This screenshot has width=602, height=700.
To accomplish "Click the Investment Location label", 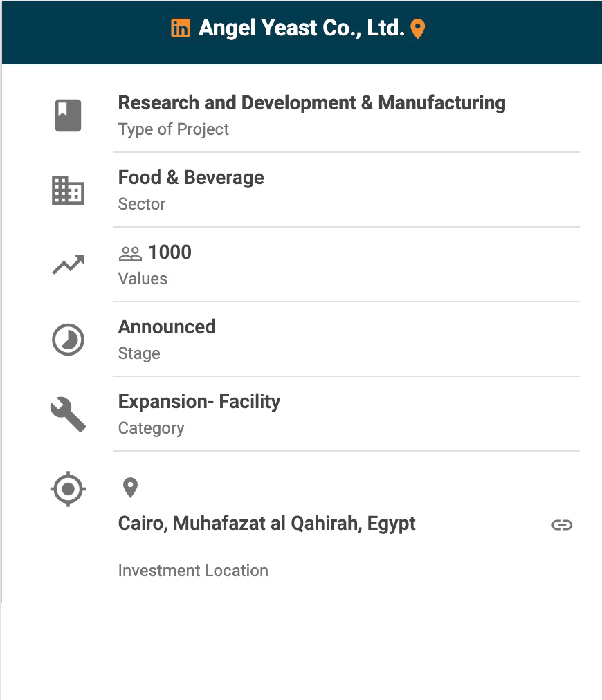I will click(193, 571).
